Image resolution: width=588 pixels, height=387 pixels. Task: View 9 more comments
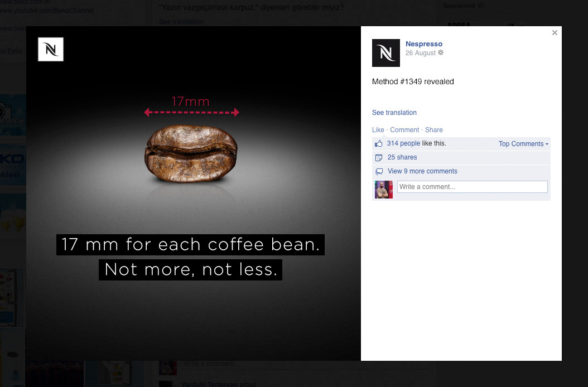pos(422,171)
